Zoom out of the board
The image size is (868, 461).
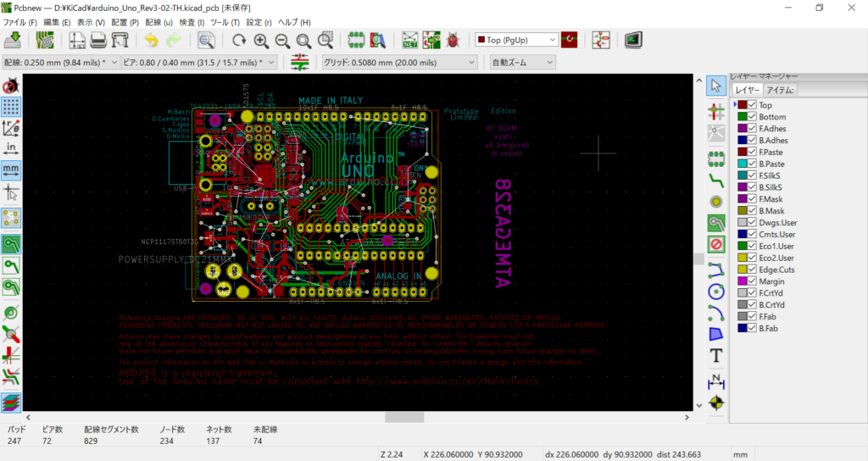point(282,40)
